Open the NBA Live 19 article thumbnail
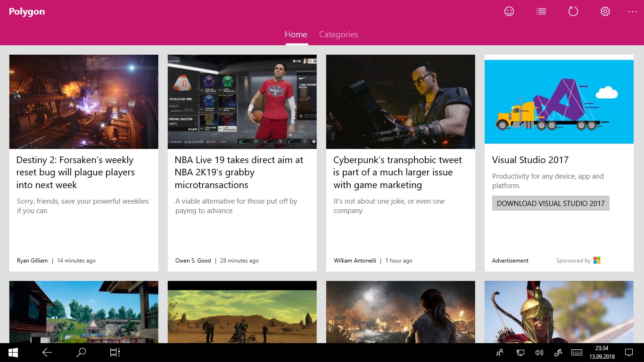 242,102
